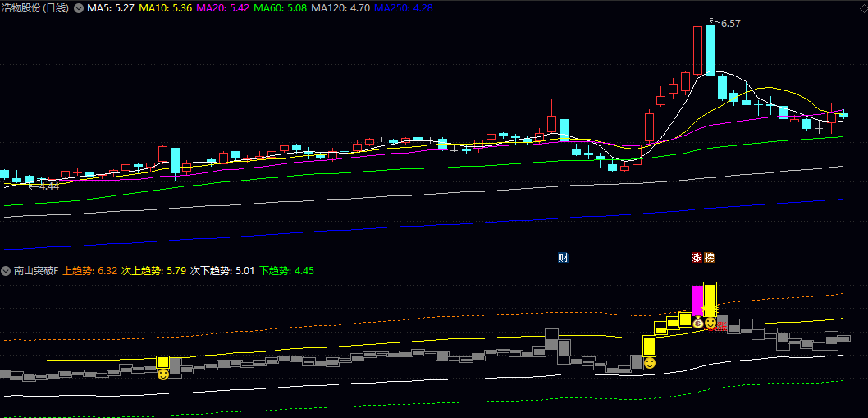This screenshot has width=868, height=418.
Task: Click the smiley icon below the tallest yellow bar
Action: [x=710, y=322]
